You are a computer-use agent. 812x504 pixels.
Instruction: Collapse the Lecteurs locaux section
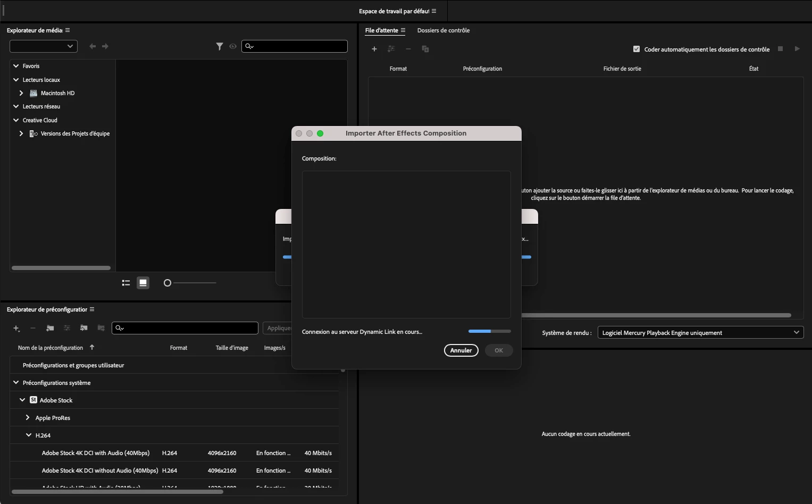16,80
